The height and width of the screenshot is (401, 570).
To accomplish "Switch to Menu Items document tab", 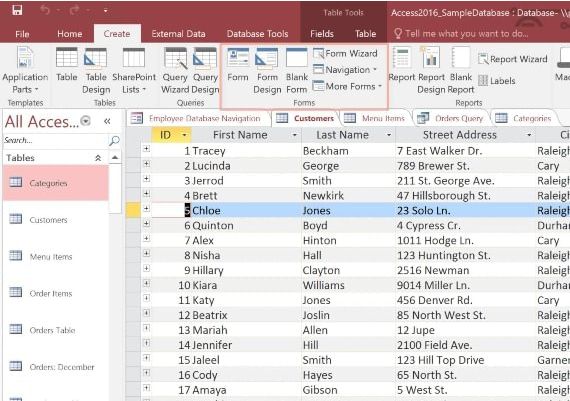I will pos(375,118).
